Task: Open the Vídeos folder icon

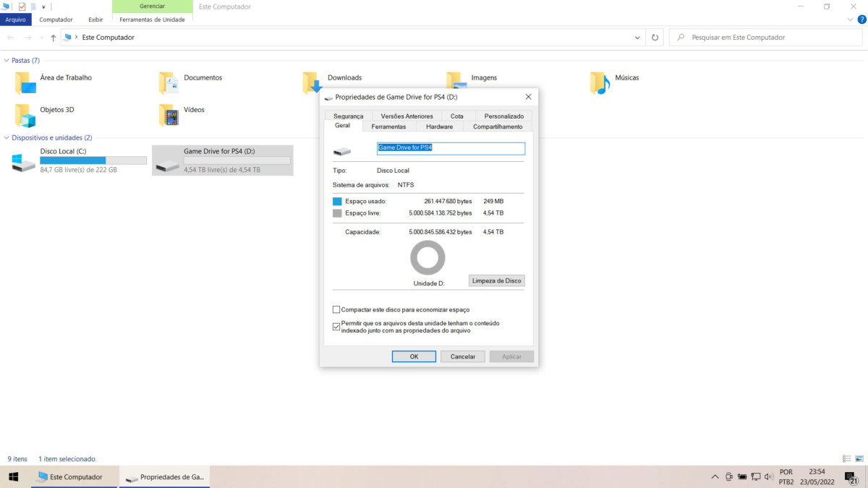Action: pyautogui.click(x=169, y=116)
